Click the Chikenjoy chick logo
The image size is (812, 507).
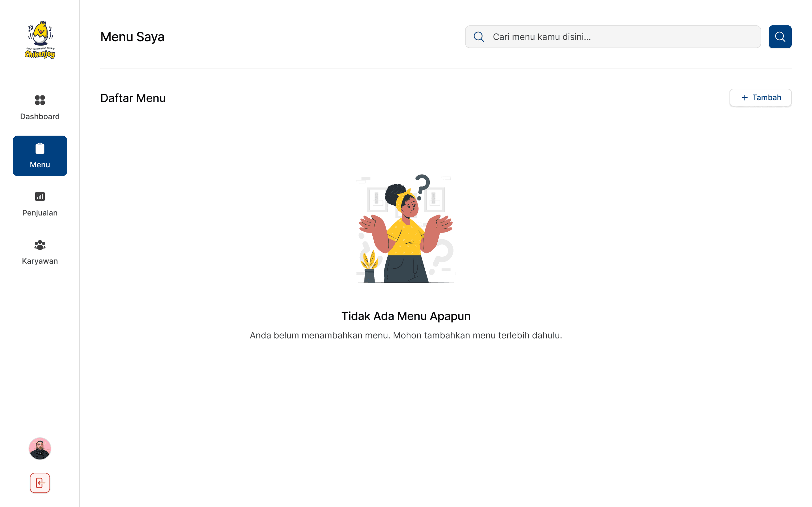(40, 40)
